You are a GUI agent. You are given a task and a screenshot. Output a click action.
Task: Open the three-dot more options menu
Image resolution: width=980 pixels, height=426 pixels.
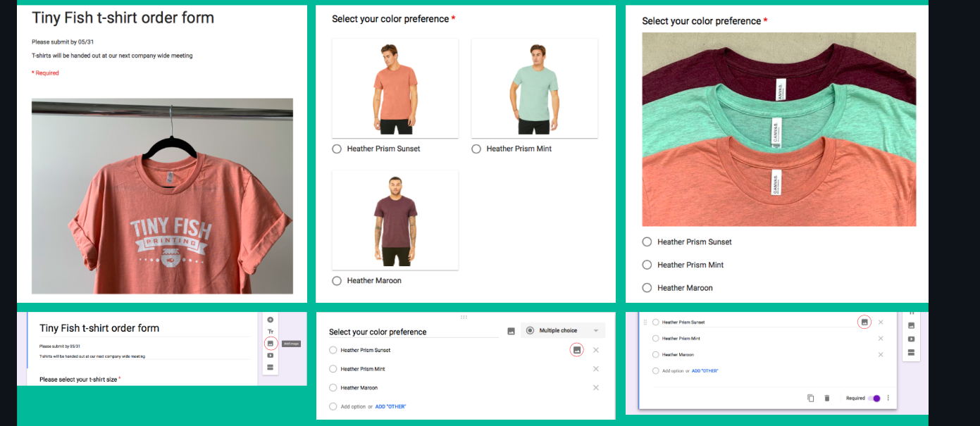click(888, 399)
